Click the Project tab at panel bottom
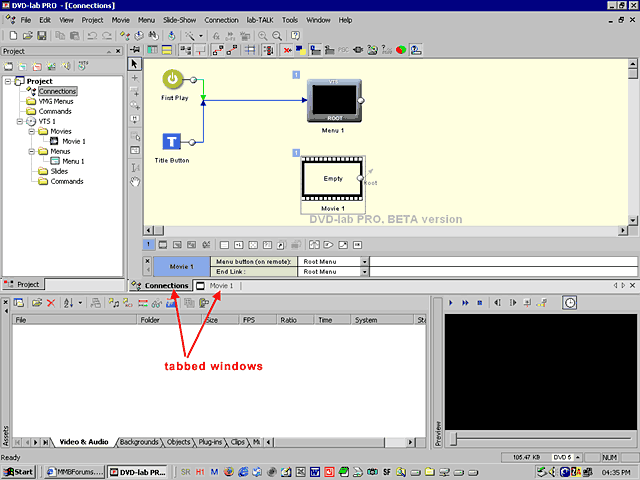Screen dimensions: 640x480 [x=23, y=284]
